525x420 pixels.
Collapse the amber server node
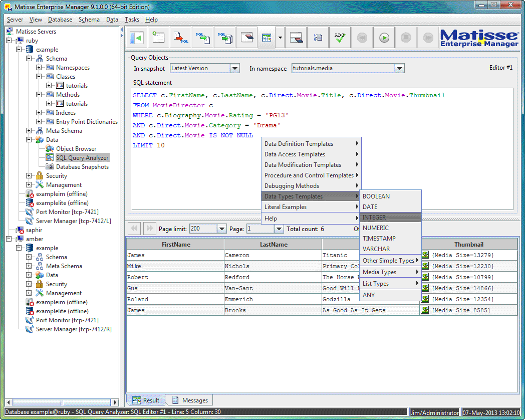[9, 239]
